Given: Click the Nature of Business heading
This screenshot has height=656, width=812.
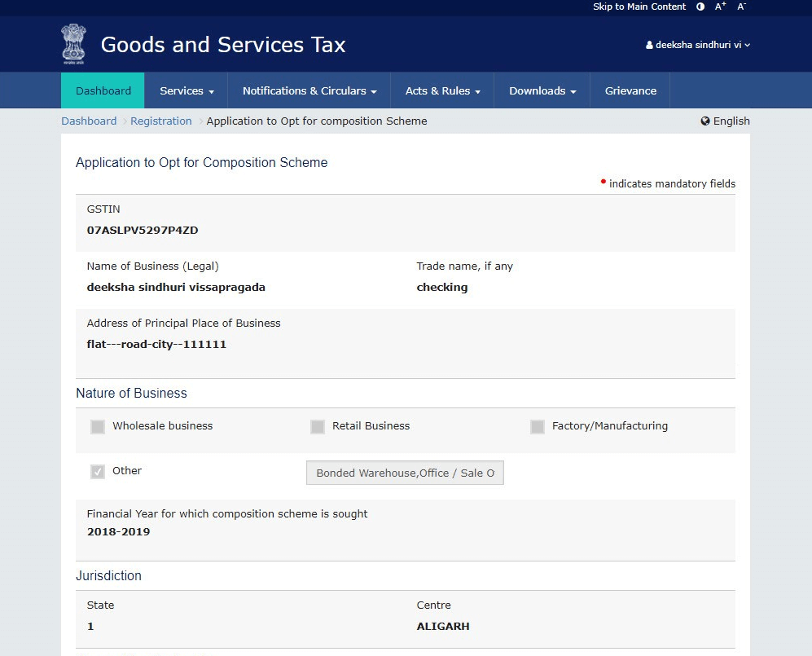Looking at the screenshot, I should click(132, 393).
